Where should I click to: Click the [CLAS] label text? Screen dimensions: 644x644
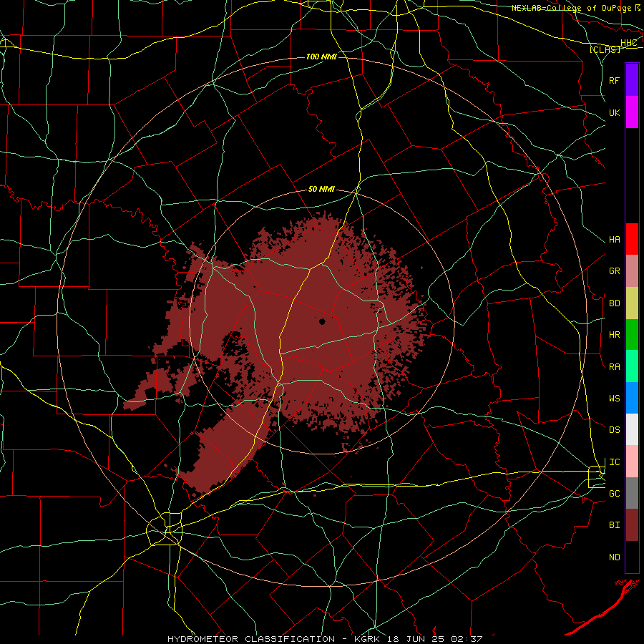tap(605, 49)
